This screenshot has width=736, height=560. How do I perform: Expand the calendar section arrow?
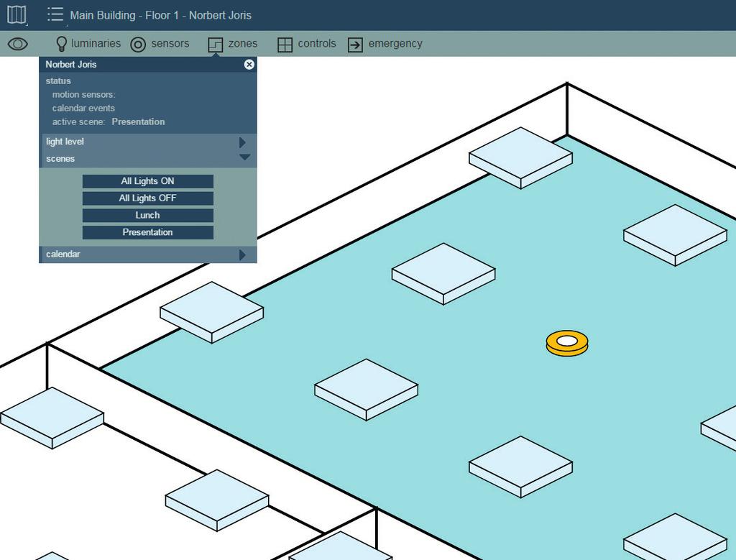(242, 254)
